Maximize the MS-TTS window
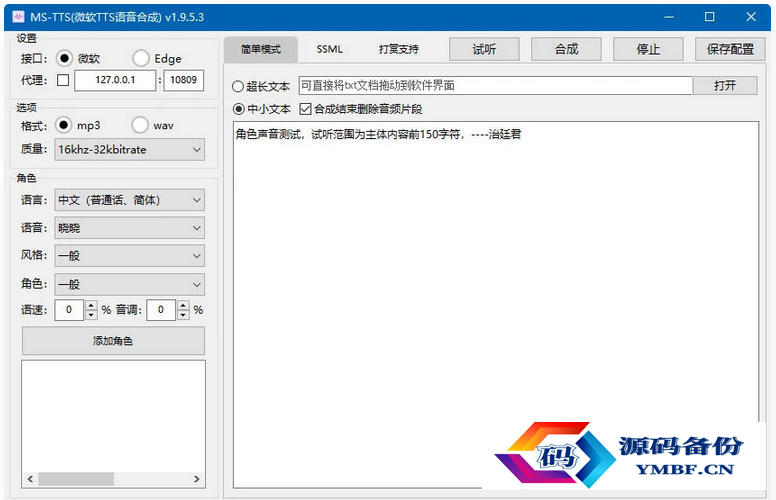Screen dimensions: 776x500 (710, 17)
